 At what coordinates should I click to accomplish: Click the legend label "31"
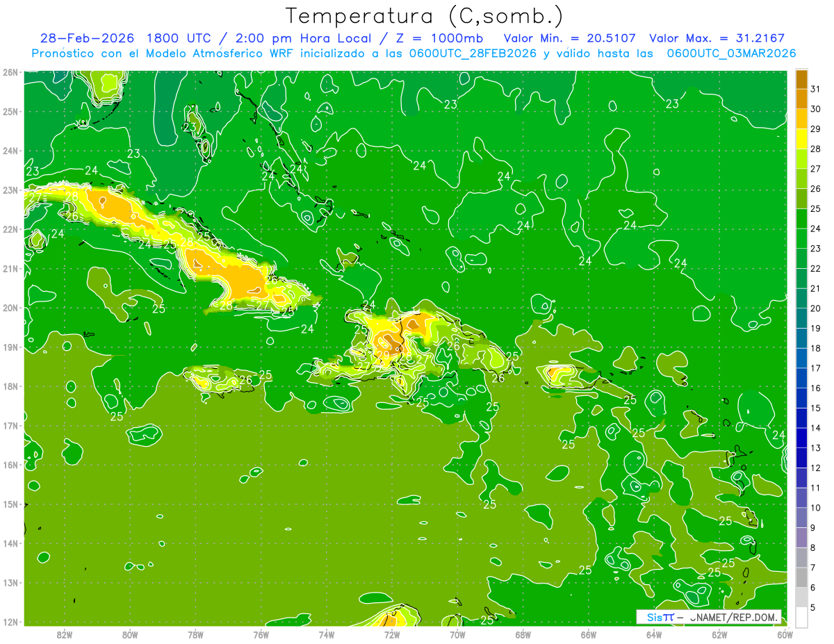point(815,89)
